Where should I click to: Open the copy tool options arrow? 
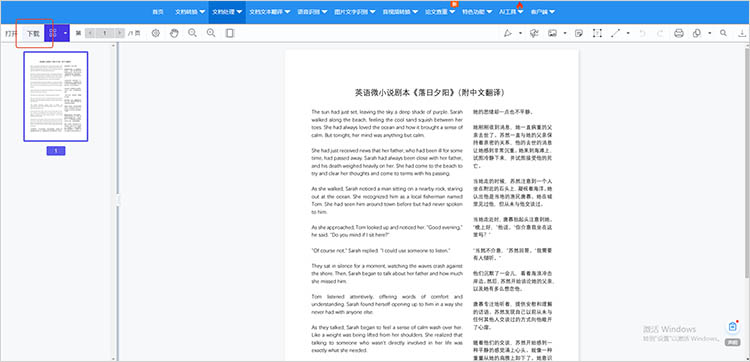(x=710, y=33)
